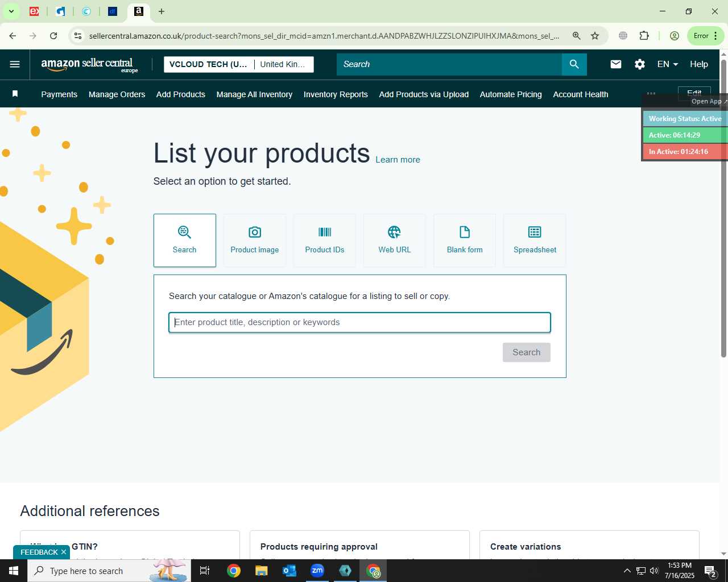Open the settings gear icon
The width and height of the screenshot is (728, 582).
[x=640, y=64]
